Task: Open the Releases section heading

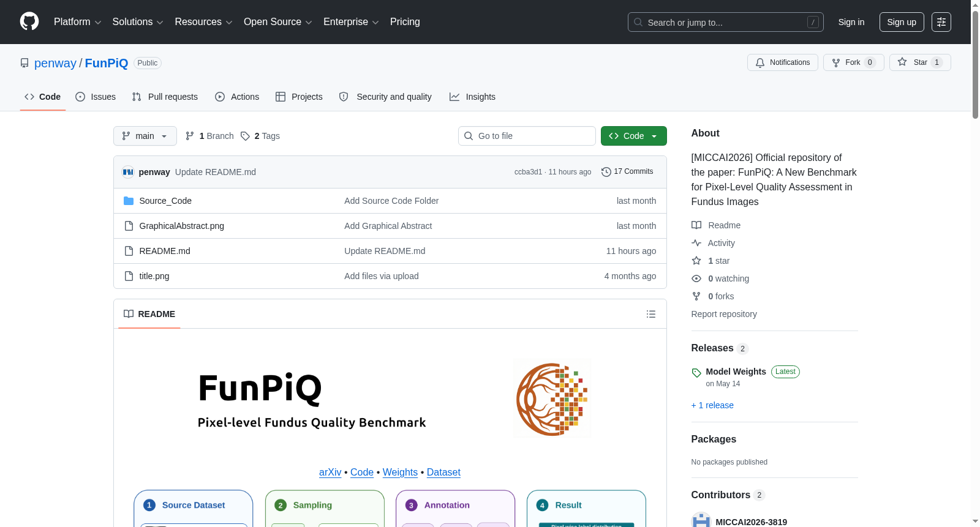Action: (712, 348)
